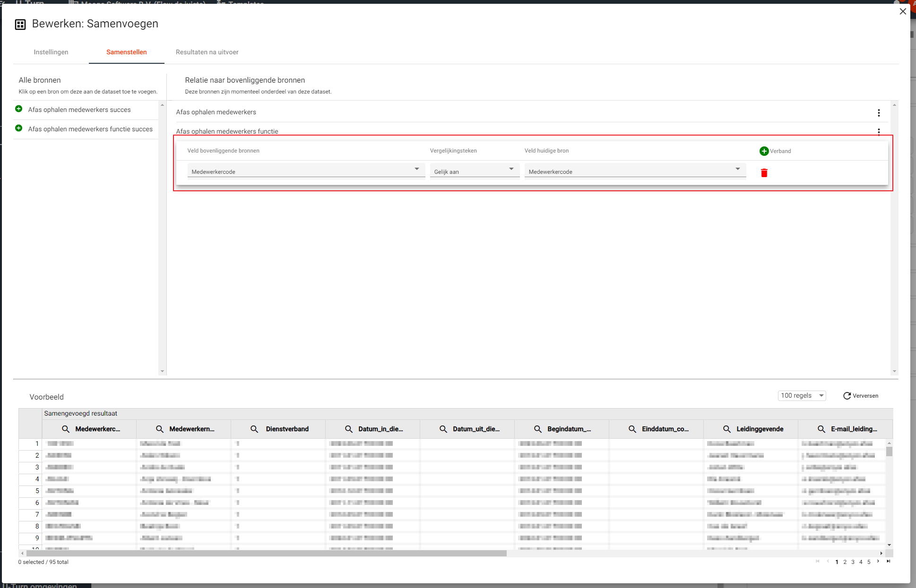Click the red trash delete icon
This screenshot has height=588, width=916.
click(x=764, y=173)
